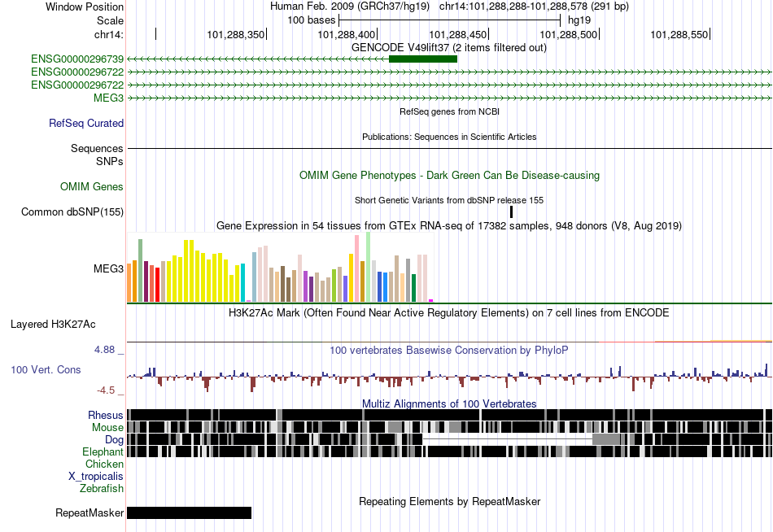Click the RefSeq genes from NCBI title

450,112
